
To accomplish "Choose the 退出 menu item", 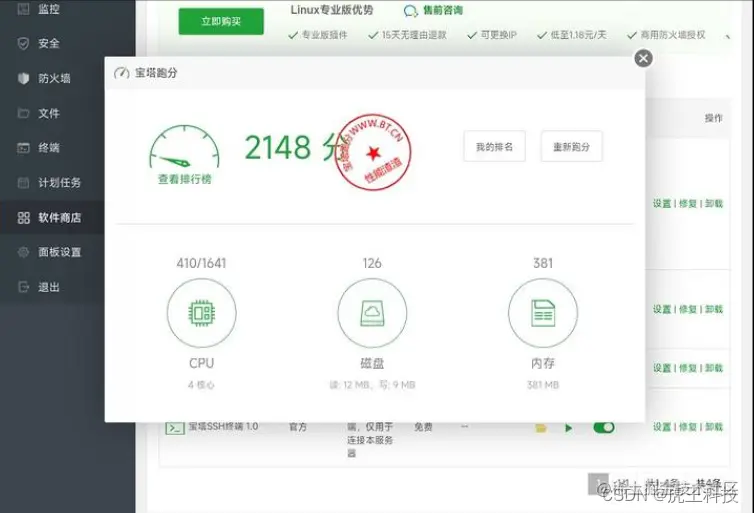I will click(49, 287).
